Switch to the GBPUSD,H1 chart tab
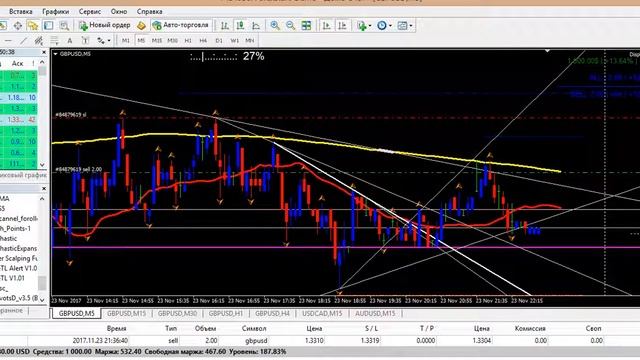The image size is (640, 360). pyautogui.click(x=225, y=313)
